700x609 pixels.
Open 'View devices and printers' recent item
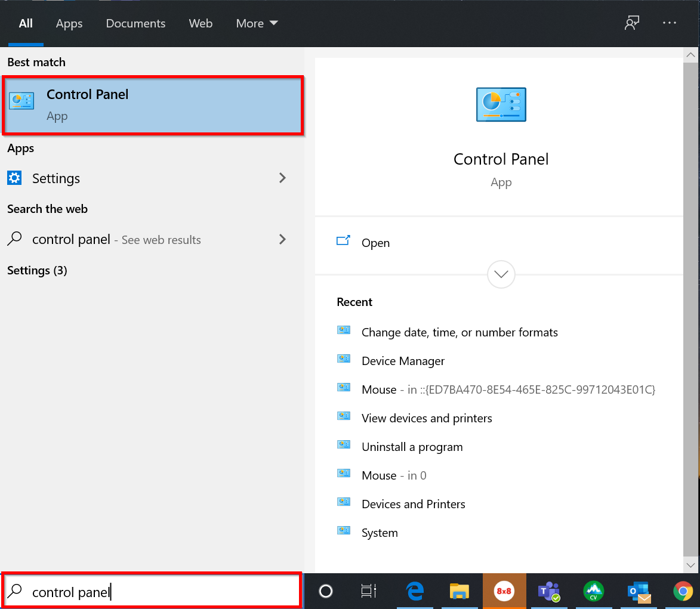pos(427,418)
